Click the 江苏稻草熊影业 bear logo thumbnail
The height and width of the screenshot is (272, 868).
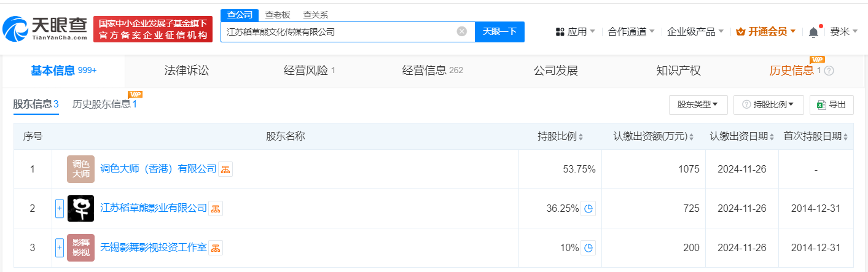coord(81,209)
